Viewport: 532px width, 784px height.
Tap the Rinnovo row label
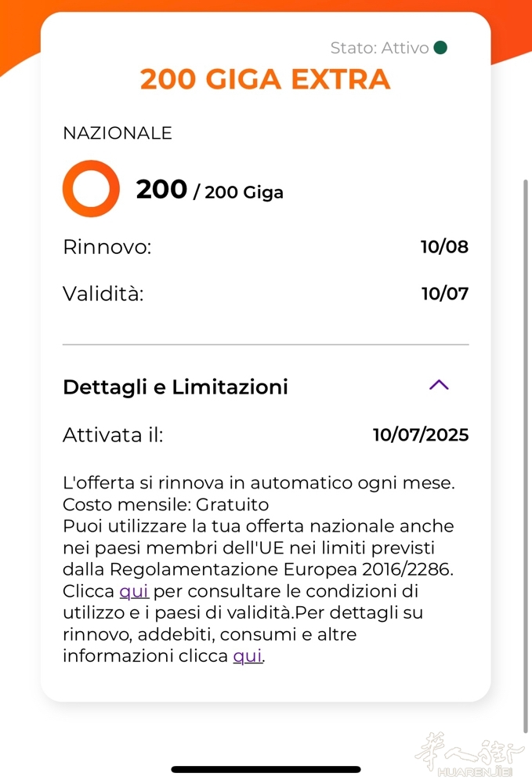point(107,247)
